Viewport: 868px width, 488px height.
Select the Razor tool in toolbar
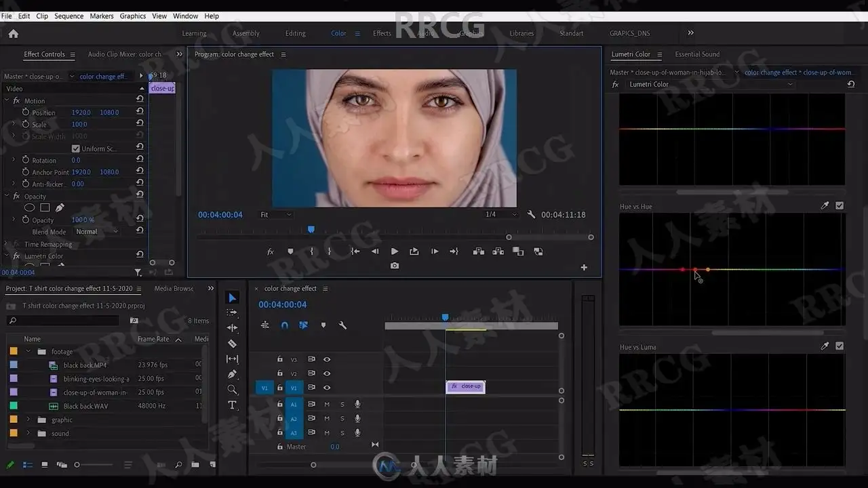pyautogui.click(x=232, y=344)
